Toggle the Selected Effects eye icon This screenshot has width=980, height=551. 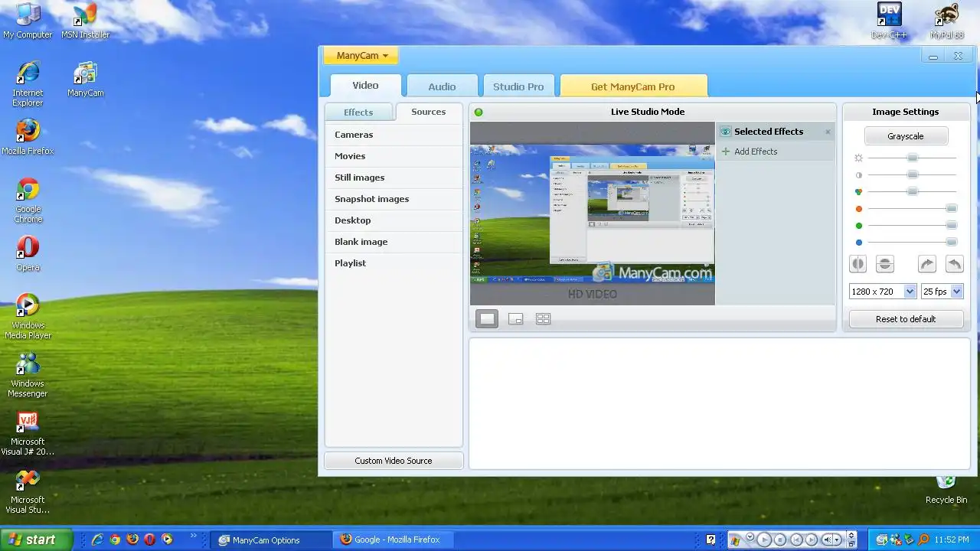[x=725, y=132]
